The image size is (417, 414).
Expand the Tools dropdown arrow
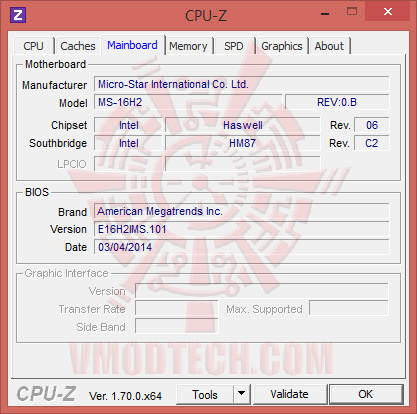(242, 395)
